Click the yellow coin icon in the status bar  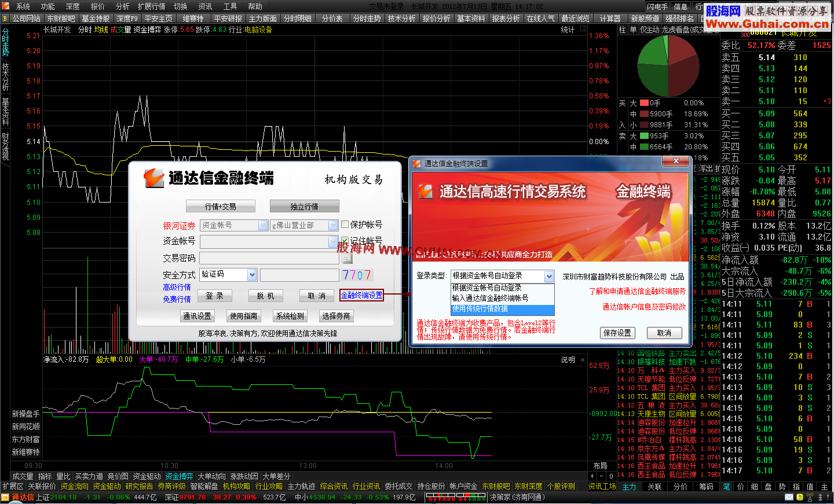click(x=800, y=497)
